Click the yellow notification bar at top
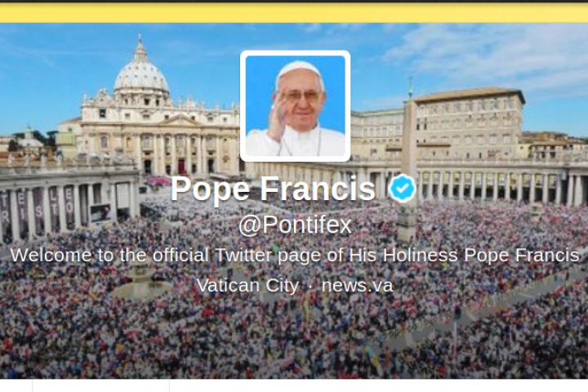 pos(294,13)
